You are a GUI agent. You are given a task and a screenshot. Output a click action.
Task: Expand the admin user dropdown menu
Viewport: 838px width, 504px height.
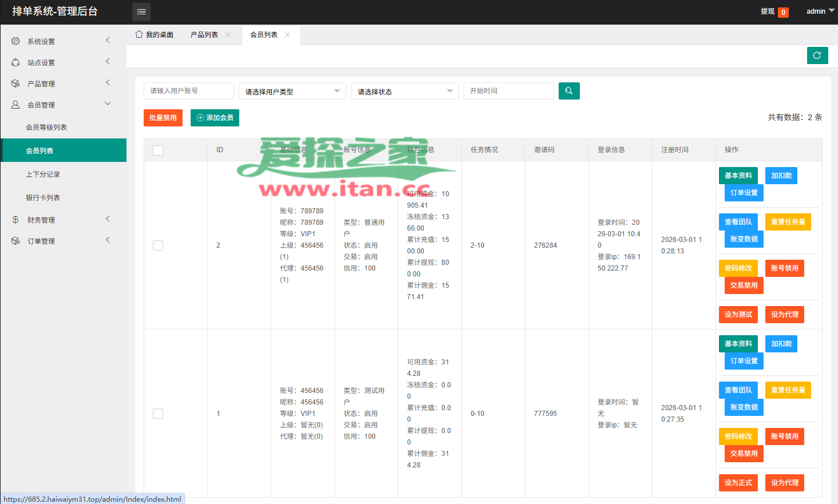(x=820, y=11)
